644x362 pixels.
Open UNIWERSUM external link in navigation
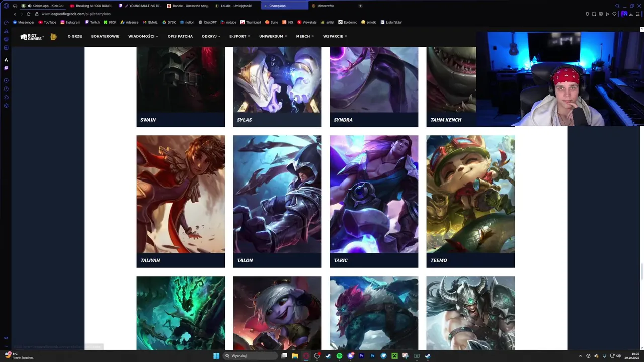[273, 36]
